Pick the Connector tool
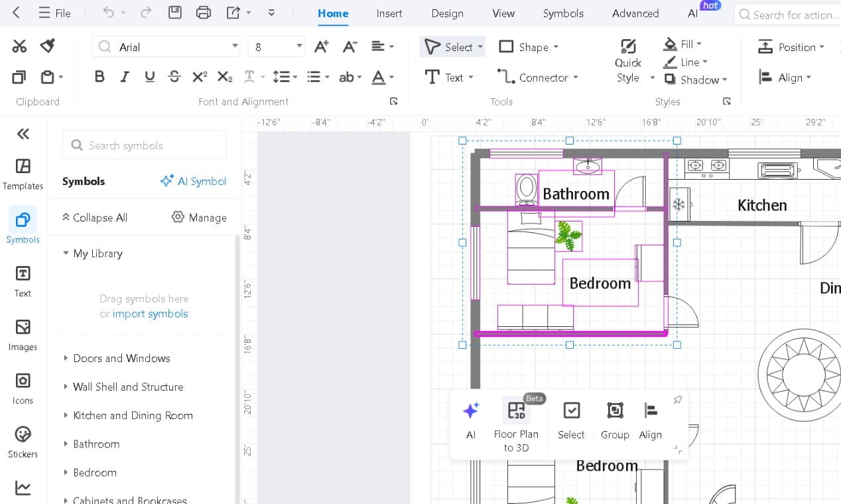This screenshot has width=841, height=504. click(x=537, y=77)
